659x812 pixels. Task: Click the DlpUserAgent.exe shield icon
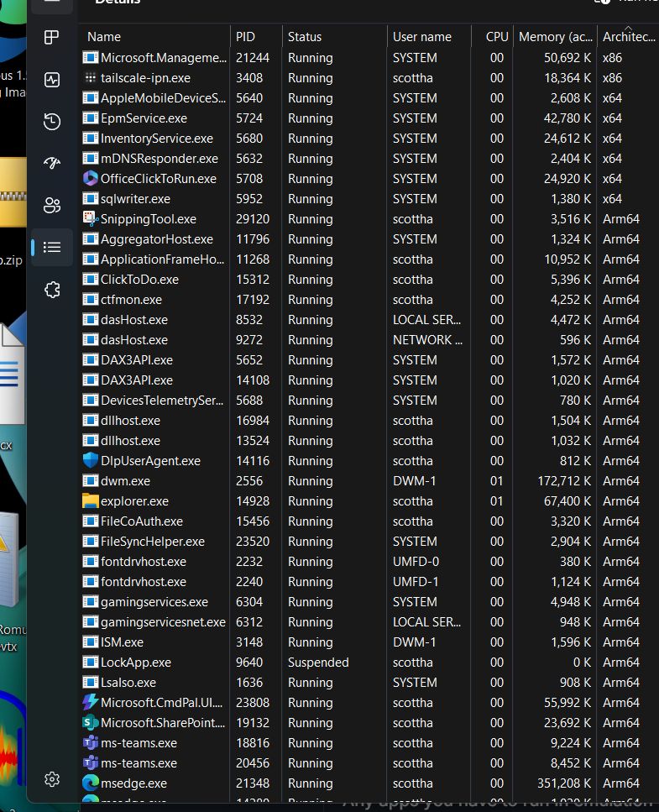coord(90,460)
